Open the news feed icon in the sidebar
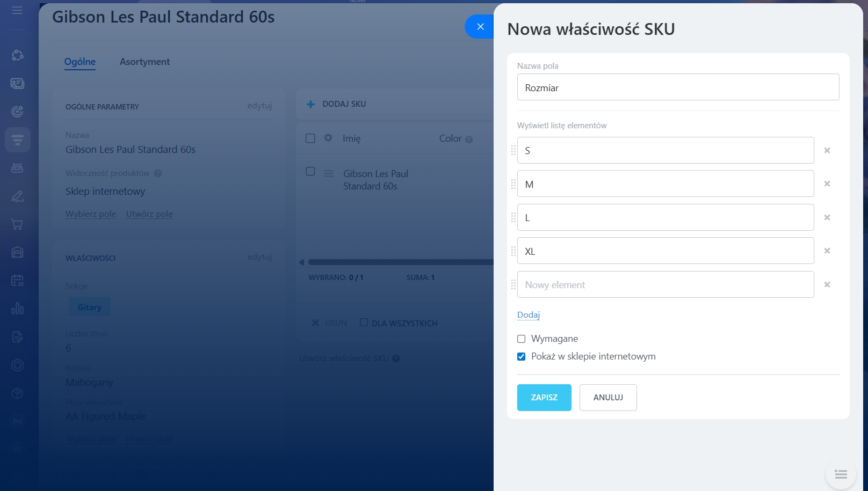 [17, 83]
